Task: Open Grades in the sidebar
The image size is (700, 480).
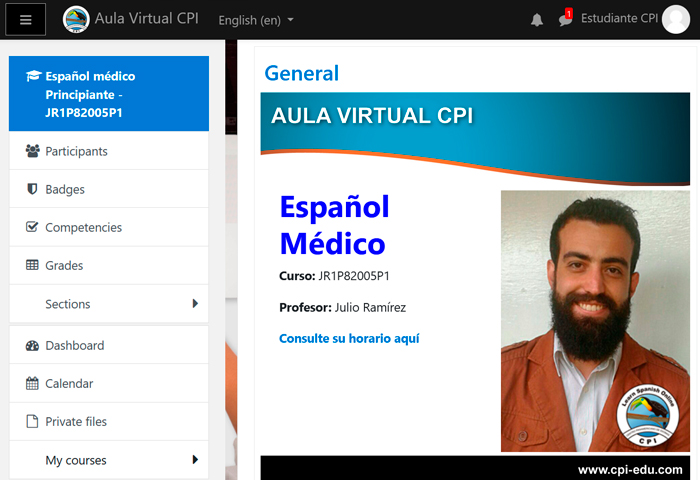Action: click(x=109, y=265)
